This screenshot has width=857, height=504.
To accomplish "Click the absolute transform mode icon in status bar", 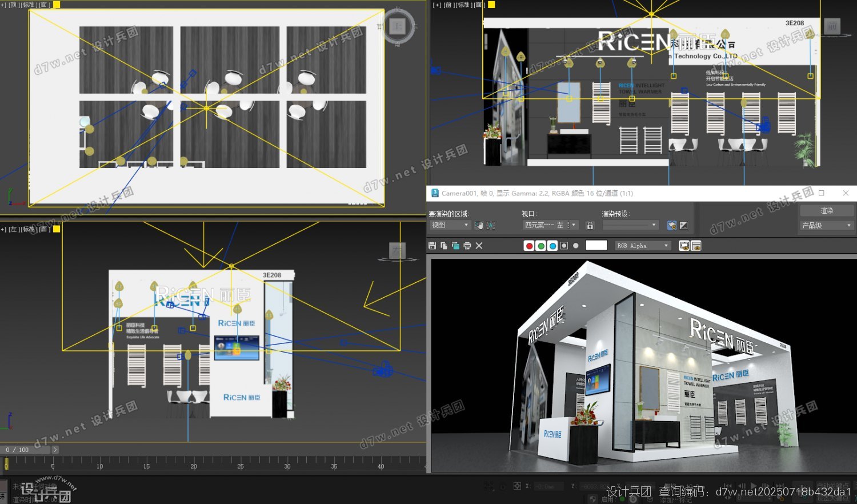I will pos(517,486).
